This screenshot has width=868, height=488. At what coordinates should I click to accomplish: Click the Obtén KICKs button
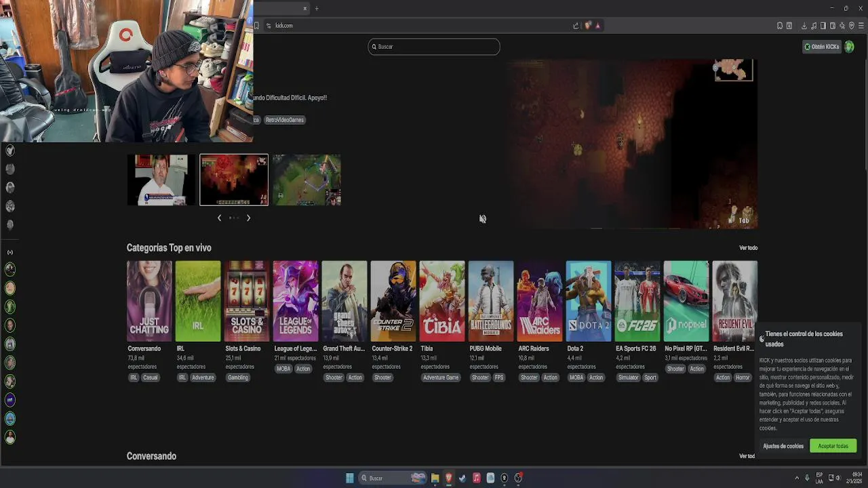click(822, 47)
